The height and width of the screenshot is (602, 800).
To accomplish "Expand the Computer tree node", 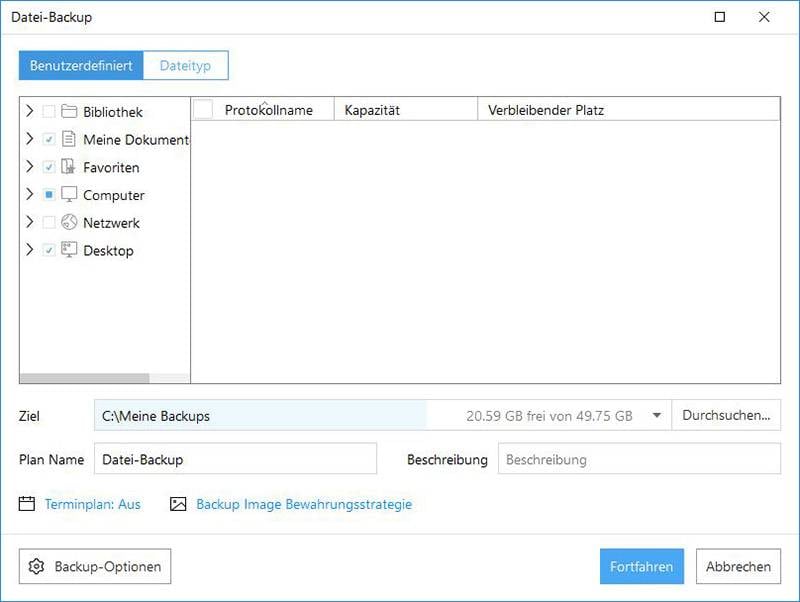I will 30,195.
